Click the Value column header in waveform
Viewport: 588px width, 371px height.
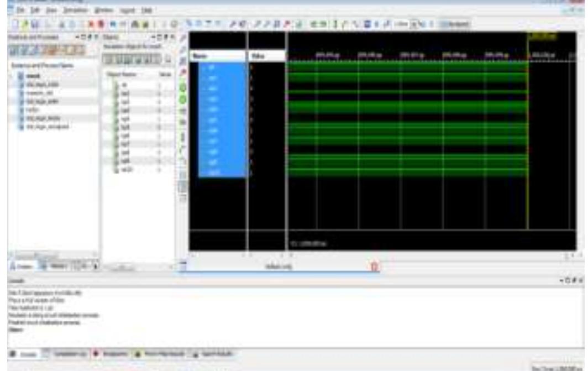tap(266, 56)
